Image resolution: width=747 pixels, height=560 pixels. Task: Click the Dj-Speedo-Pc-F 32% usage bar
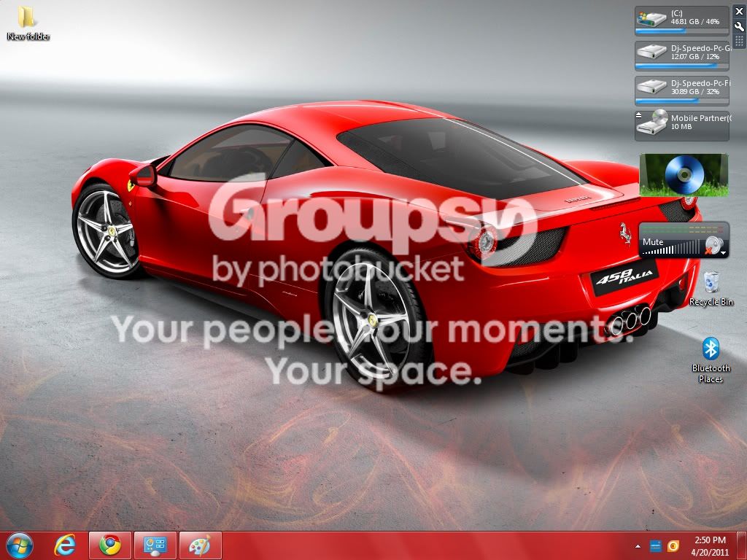tap(682, 101)
